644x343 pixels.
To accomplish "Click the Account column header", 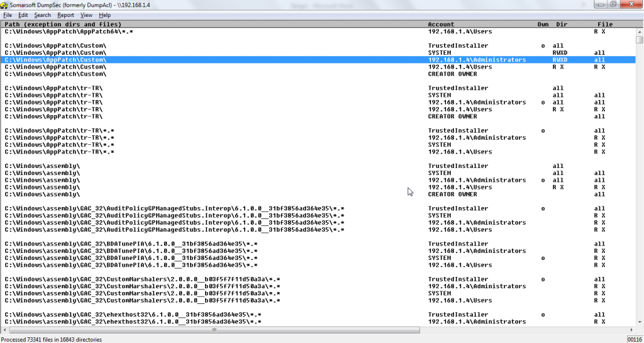I will tap(441, 25).
